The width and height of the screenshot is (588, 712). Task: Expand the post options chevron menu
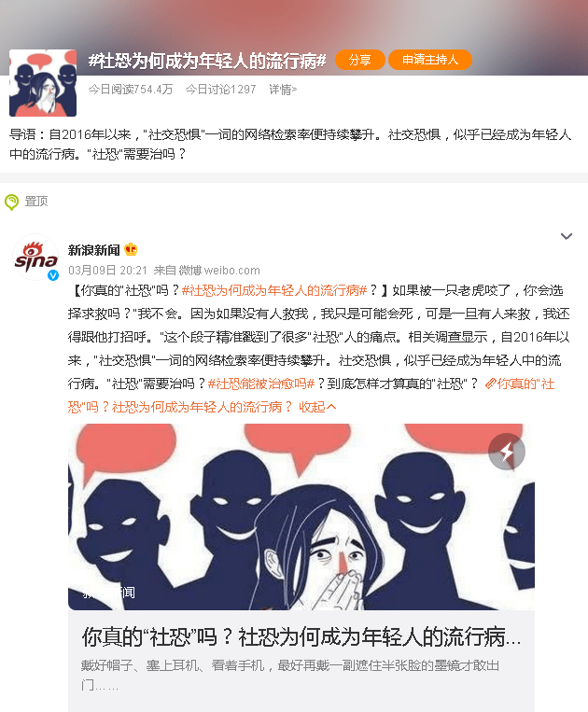tap(567, 236)
